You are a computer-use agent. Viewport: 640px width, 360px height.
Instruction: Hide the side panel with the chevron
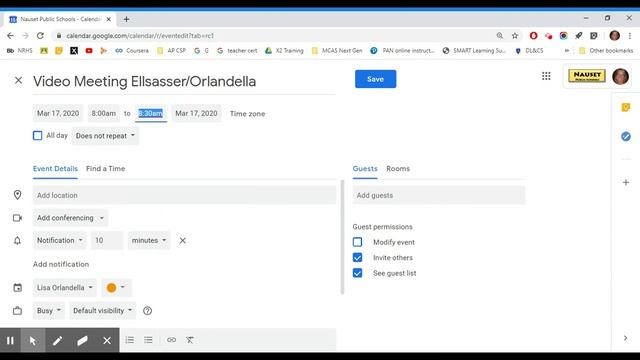[626, 338]
